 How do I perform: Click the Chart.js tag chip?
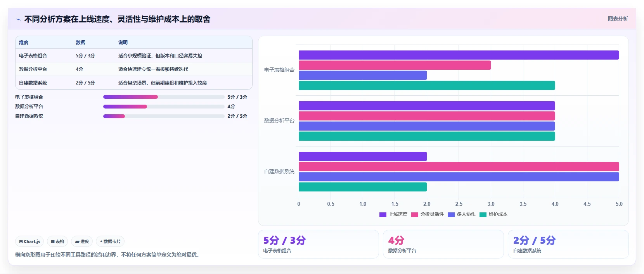coord(29,241)
